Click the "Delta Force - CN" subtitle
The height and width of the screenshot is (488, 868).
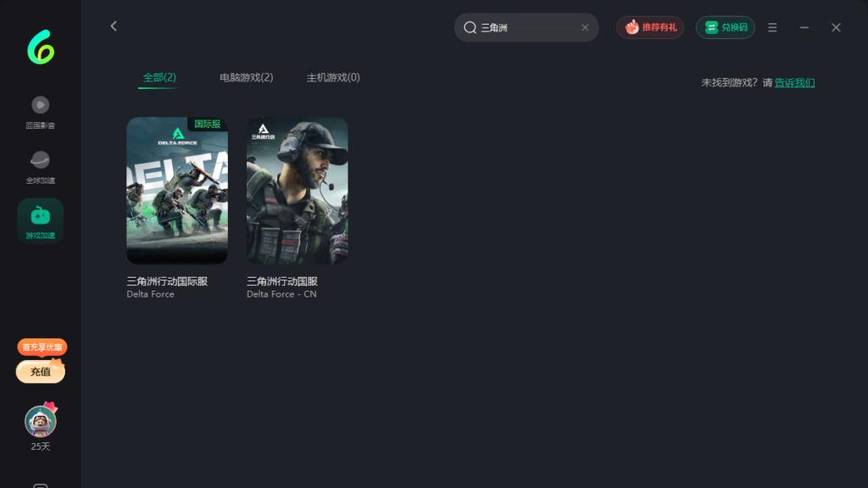click(x=281, y=294)
